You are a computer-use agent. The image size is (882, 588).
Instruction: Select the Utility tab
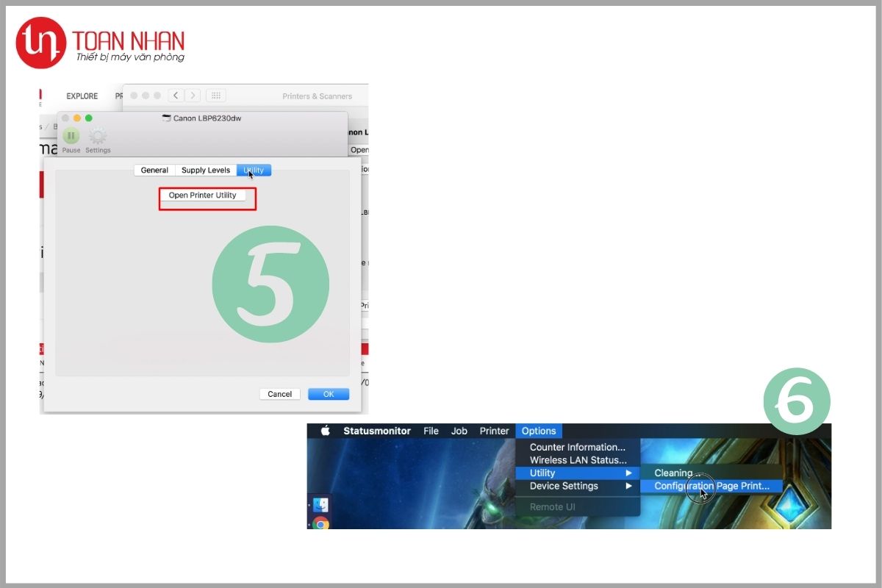254,170
